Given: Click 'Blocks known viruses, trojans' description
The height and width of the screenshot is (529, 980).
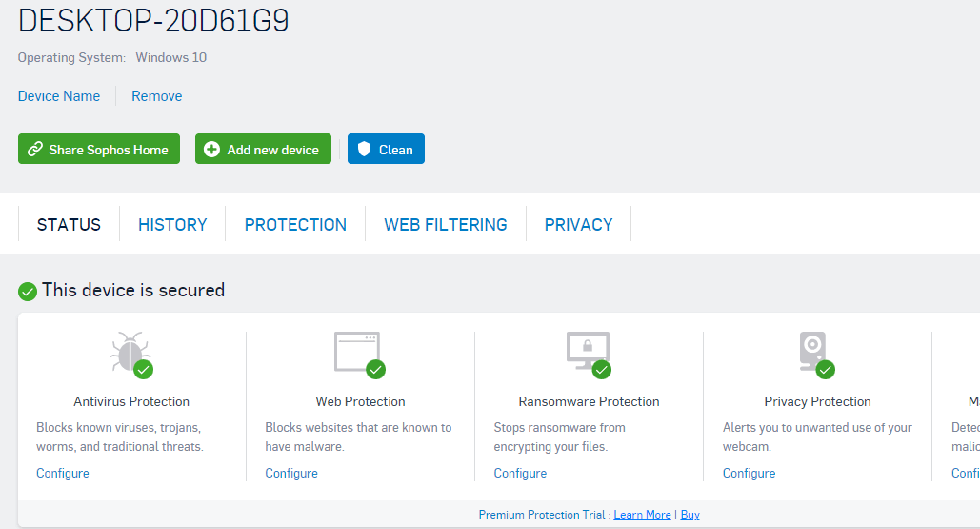Looking at the screenshot, I should 119,437.
